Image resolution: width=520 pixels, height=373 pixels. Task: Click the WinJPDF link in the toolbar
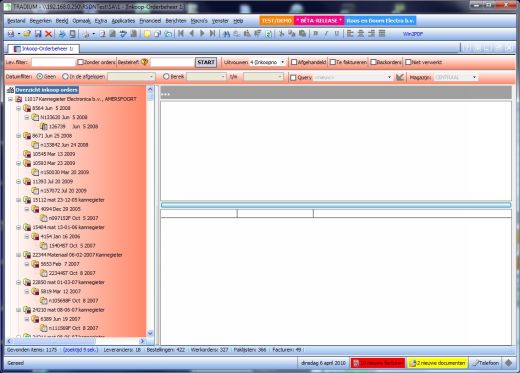click(x=413, y=34)
